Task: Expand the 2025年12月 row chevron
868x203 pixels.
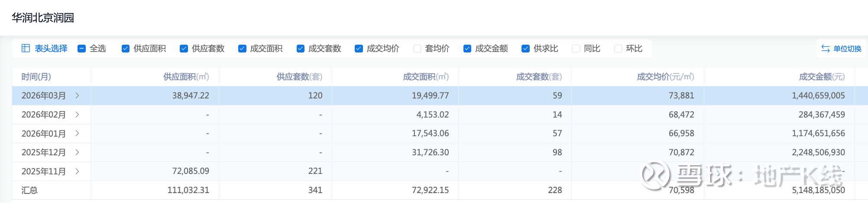Action: point(77,152)
